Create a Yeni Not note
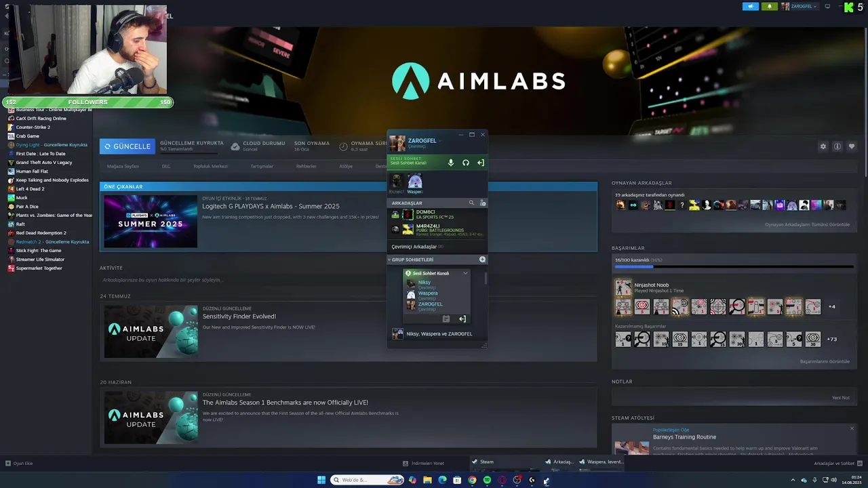Screen dimensions: 868x488 [841, 398]
